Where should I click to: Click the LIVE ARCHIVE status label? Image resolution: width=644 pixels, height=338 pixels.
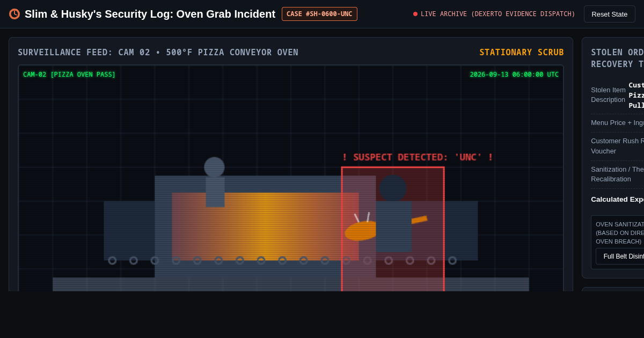tap(494, 14)
